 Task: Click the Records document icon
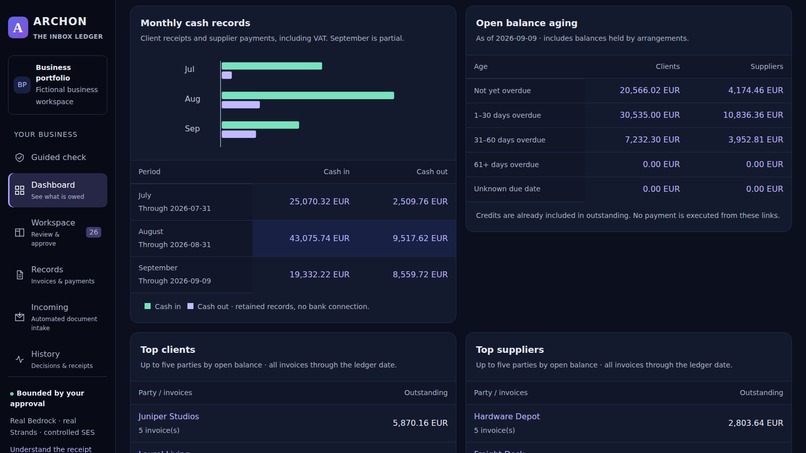click(x=20, y=275)
